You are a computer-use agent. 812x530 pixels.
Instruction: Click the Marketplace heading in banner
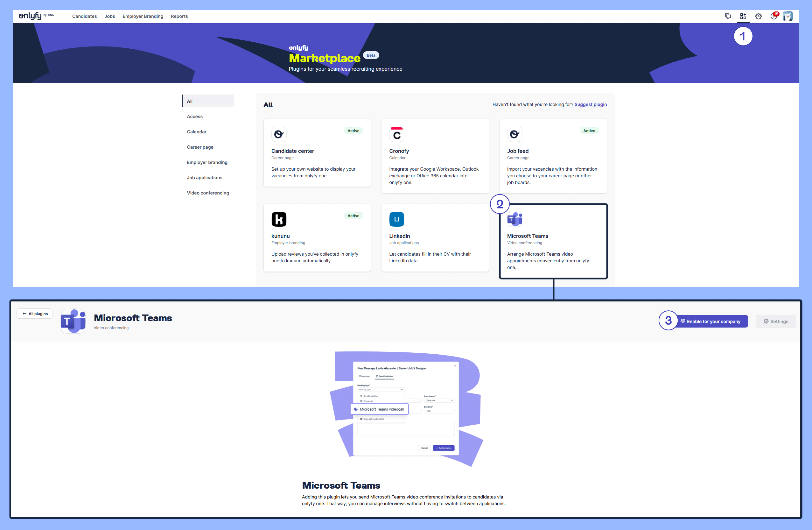[x=325, y=58]
